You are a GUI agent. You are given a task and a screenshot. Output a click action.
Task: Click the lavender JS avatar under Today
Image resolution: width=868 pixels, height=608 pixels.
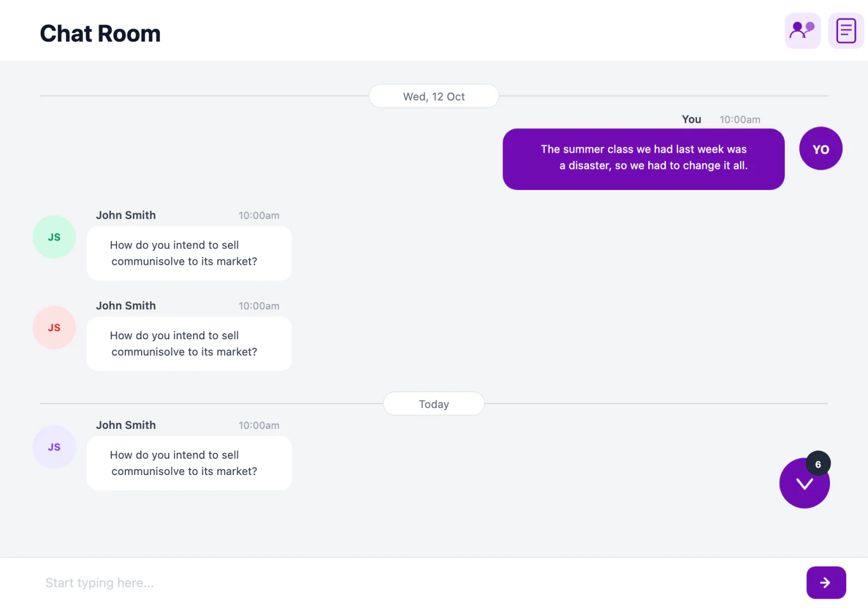click(x=54, y=447)
